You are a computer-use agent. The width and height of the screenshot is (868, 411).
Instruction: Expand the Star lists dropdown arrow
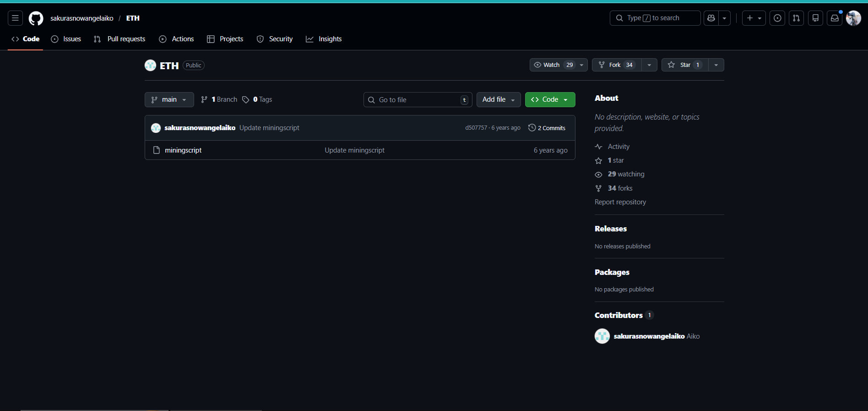(x=716, y=65)
